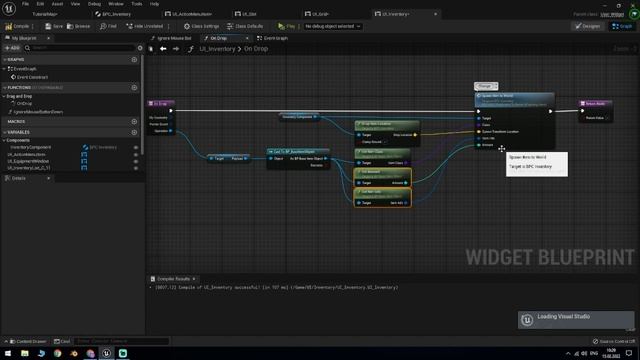Viewport: 640px width, 360px height.
Task: Collapse the VARIABLES section
Action: (x=4, y=132)
